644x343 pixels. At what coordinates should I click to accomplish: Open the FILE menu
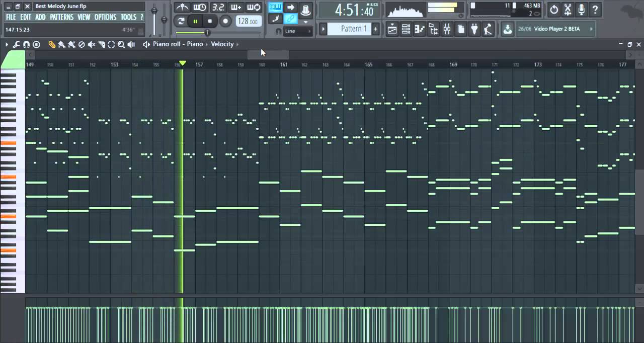[x=11, y=17]
